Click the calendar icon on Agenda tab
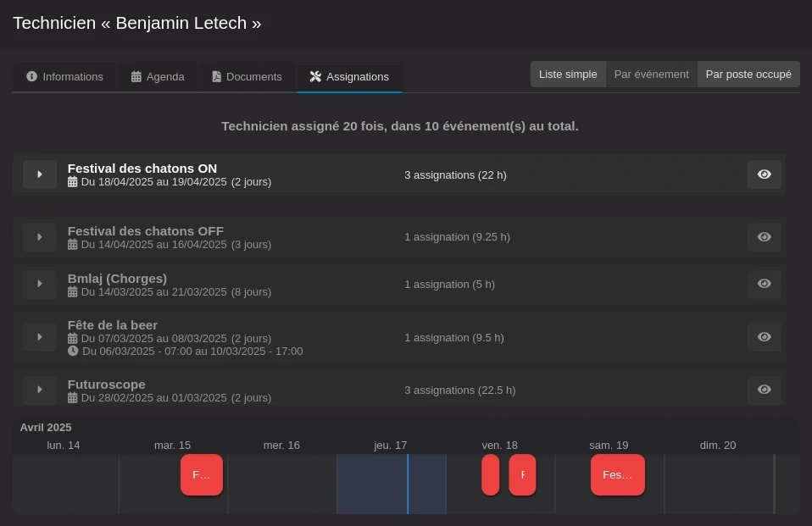 (x=136, y=76)
